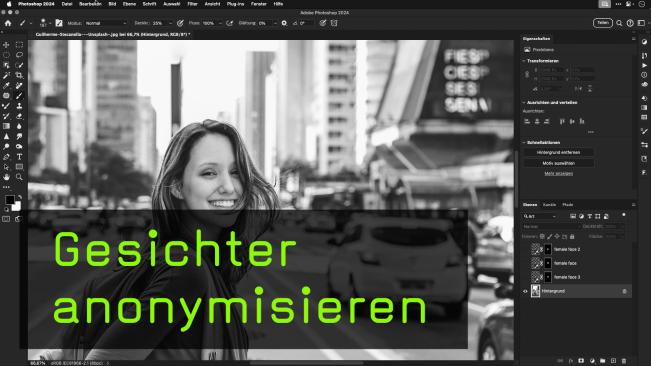The height and width of the screenshot is (366, 651).
Task: Select the Hintergrund layer thumbnail
Action: click(x=536, y=291)
